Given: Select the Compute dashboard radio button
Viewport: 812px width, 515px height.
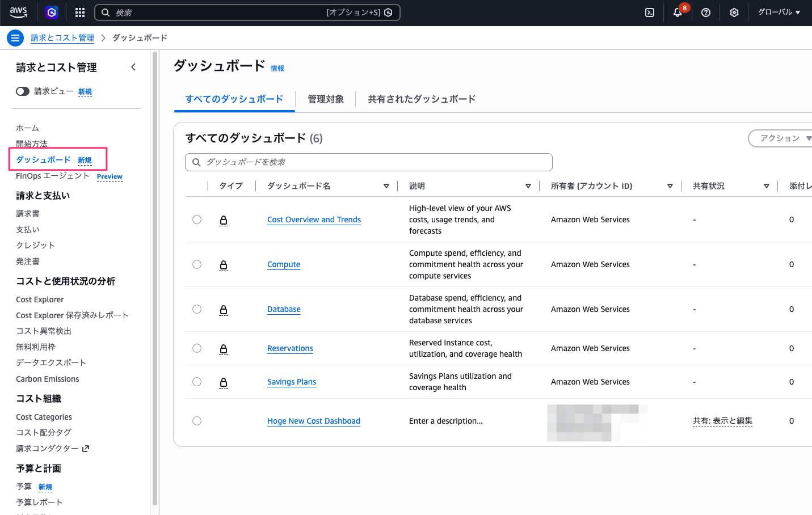Looking at the screenshot, I should 197,264.
